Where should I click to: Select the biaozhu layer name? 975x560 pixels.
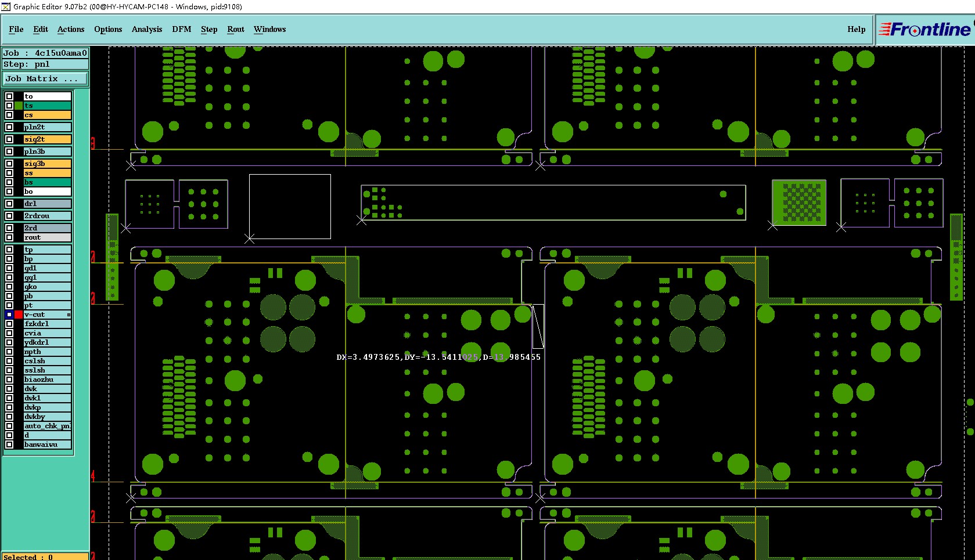[48, 380]
